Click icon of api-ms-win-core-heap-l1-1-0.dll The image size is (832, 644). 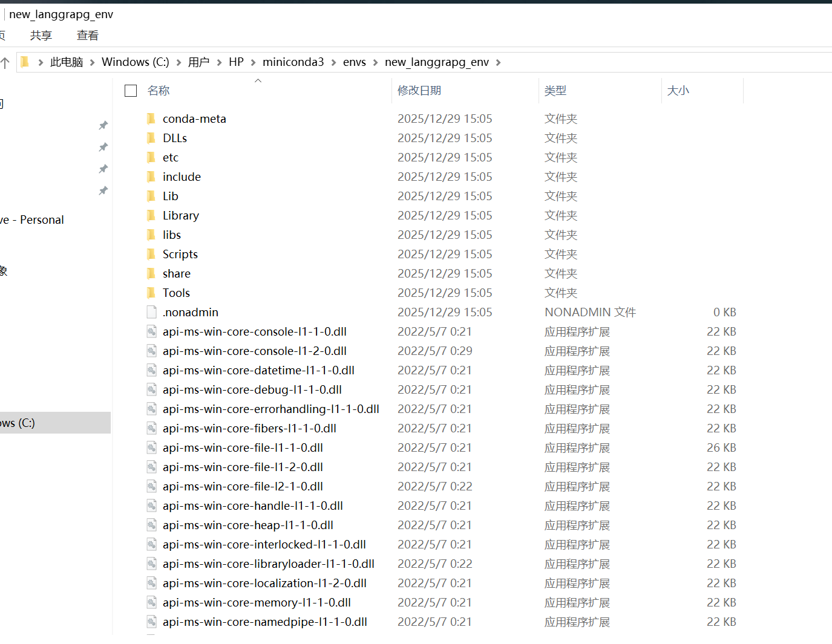[151, 525]
